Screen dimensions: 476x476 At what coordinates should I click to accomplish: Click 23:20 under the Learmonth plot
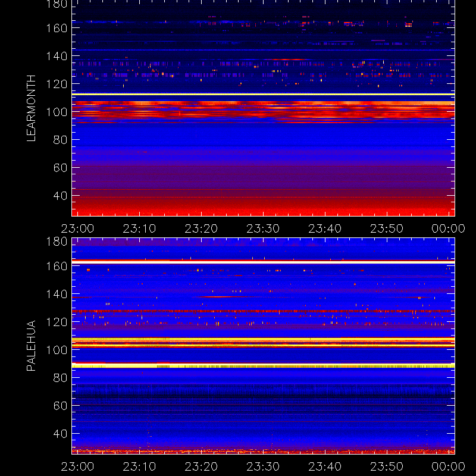[x=201, y=228]
